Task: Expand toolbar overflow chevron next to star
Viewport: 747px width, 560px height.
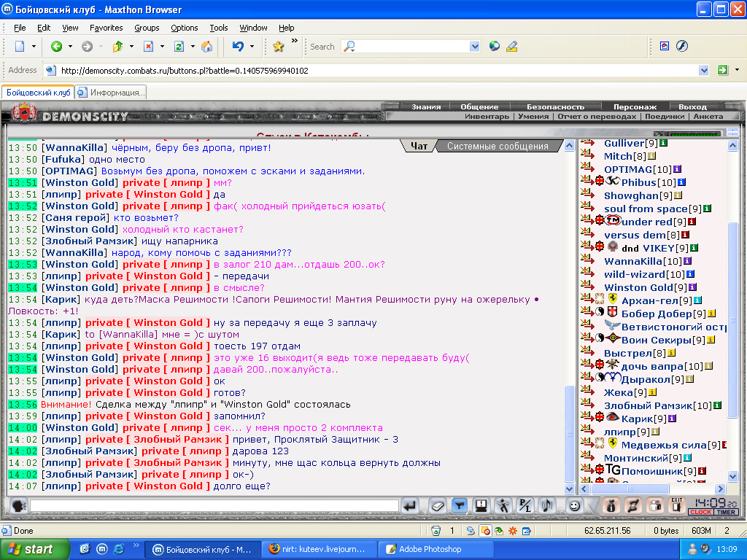Action: click(x=295, y=41)
